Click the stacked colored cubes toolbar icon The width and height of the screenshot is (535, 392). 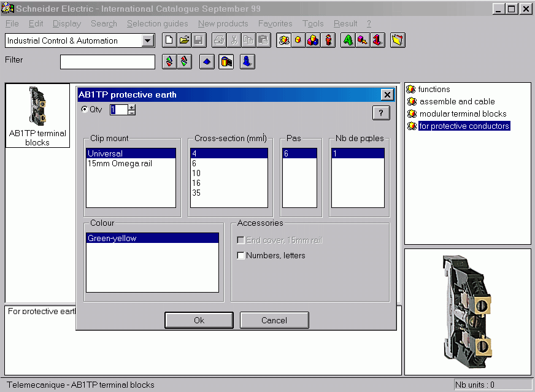(313, 40)
